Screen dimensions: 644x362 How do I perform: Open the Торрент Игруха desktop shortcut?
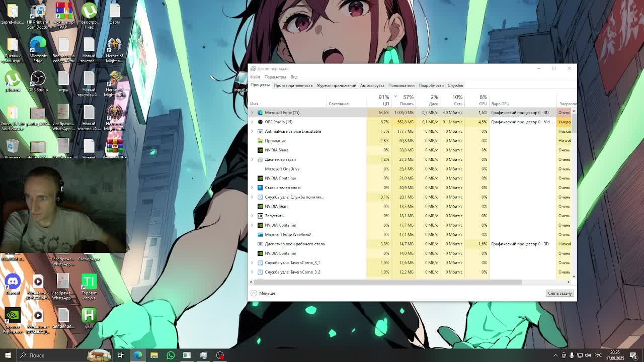(89, 287)
